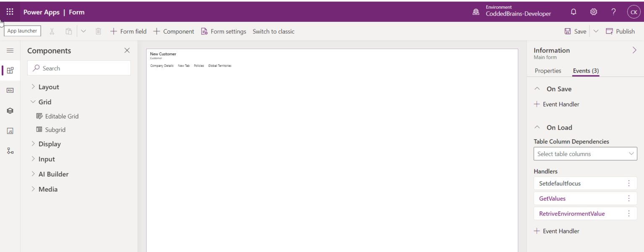This screenshot has width=644, height=252.
Task: Open the settings gear icon
Action: pyautogui.click(x=593, y=12)
